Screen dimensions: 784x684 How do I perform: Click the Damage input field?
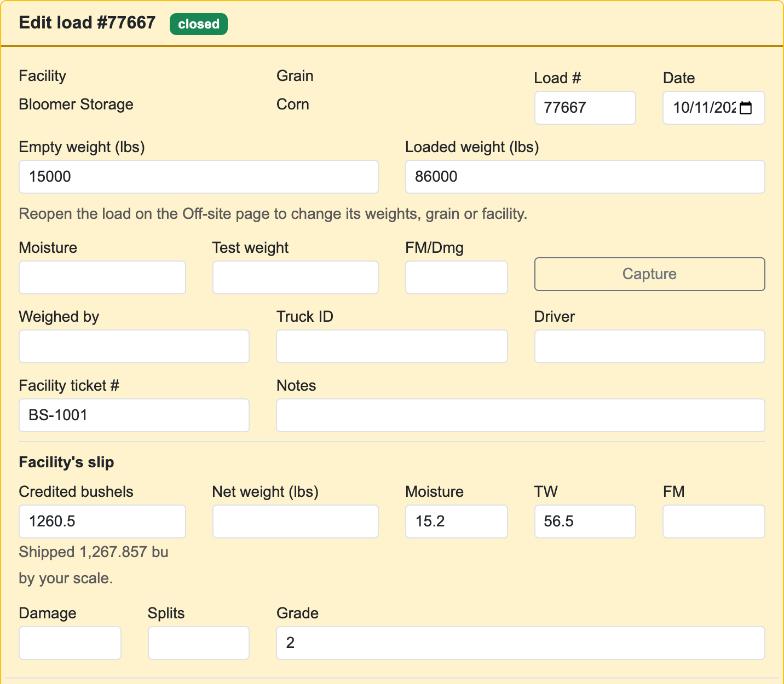click(x=70, y=643)
